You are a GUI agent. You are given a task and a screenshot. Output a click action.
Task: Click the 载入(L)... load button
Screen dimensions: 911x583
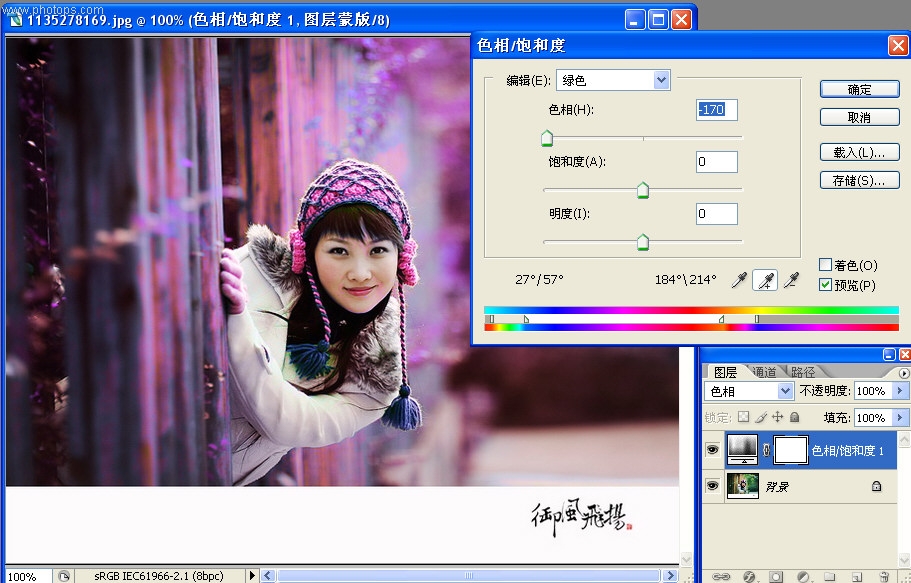coord(859,152)
